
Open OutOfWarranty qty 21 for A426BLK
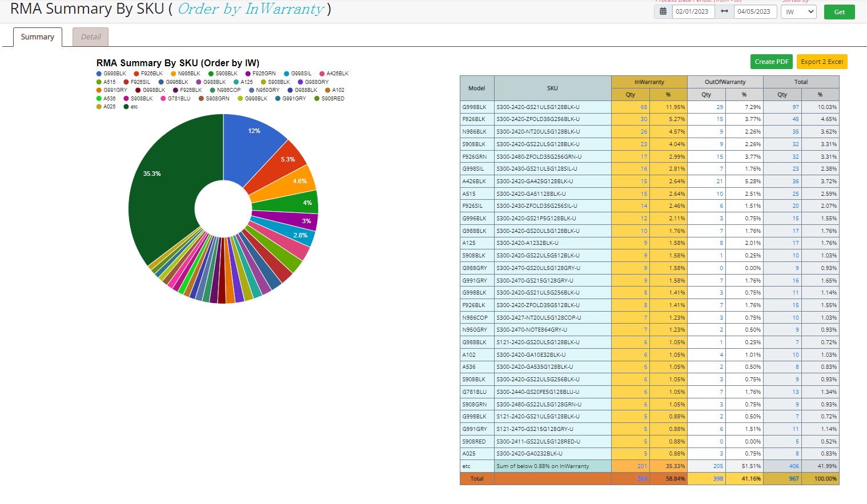pos(720,181)
